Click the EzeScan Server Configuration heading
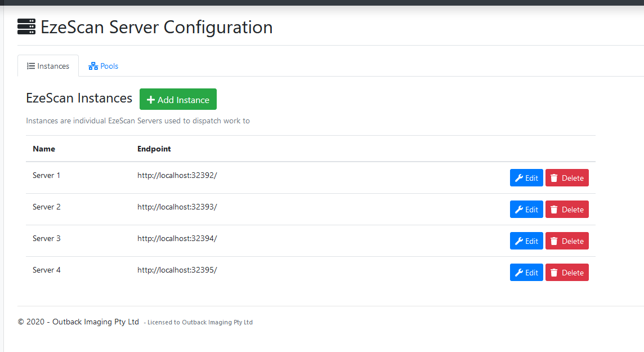This screenshot has width=644, height=352. pyautogui.click(x=156, y=27)
